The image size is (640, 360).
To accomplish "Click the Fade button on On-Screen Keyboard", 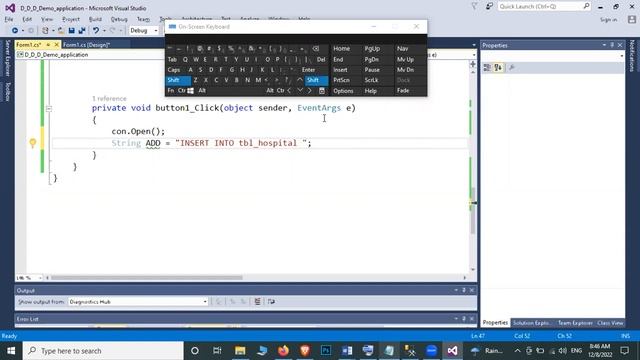I will (403, 91).
